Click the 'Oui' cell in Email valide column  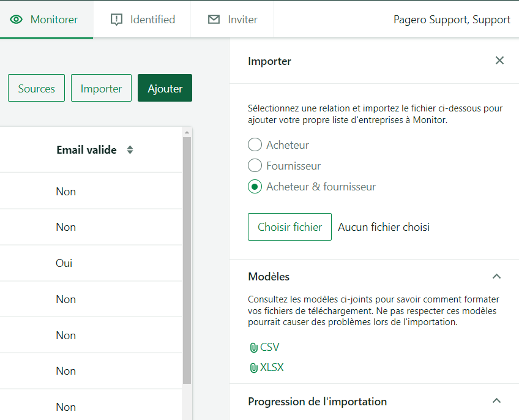(x=64, y=263)
